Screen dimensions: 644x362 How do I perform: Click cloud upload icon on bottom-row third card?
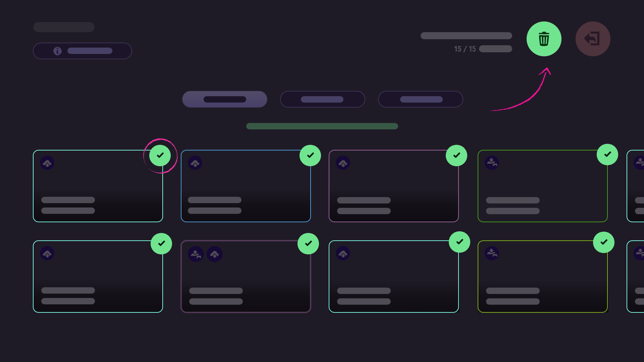tap(343, 253)
